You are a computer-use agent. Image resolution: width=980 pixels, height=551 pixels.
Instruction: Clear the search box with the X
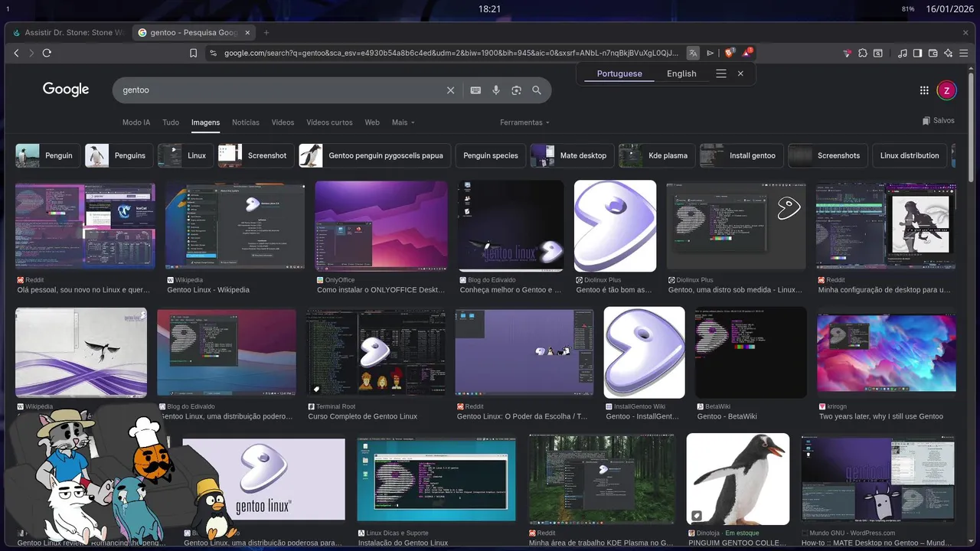[x=451, y=90]
